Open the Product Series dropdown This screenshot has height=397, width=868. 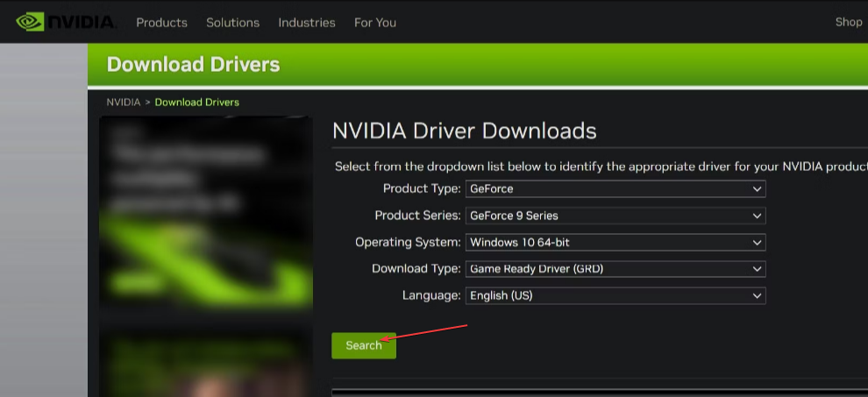(x=615, y=216)
